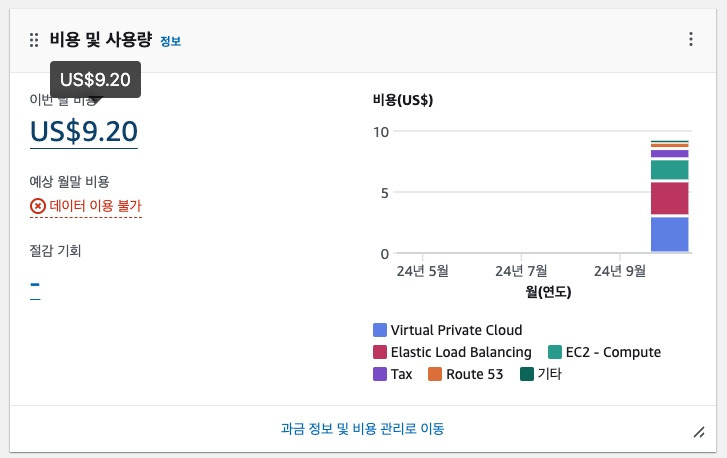Click the 24년 9월 axis label
Screen dimensions: 727x458
point(620,271)
